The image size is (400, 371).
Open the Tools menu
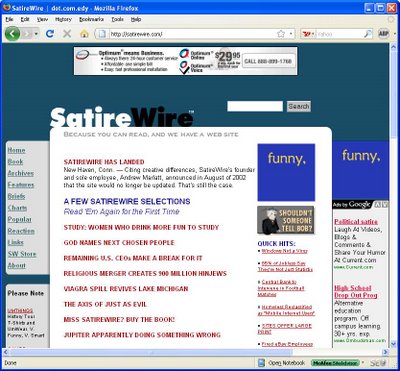tap(117, 19)
